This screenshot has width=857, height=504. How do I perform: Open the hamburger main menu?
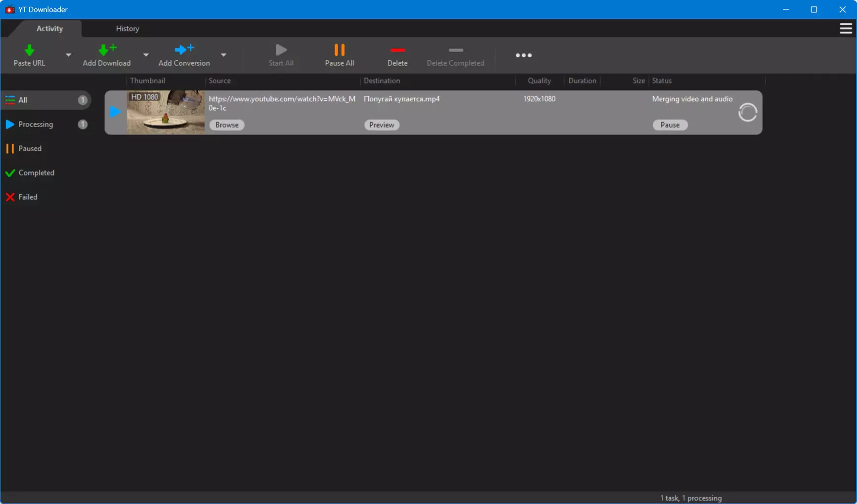846,29
